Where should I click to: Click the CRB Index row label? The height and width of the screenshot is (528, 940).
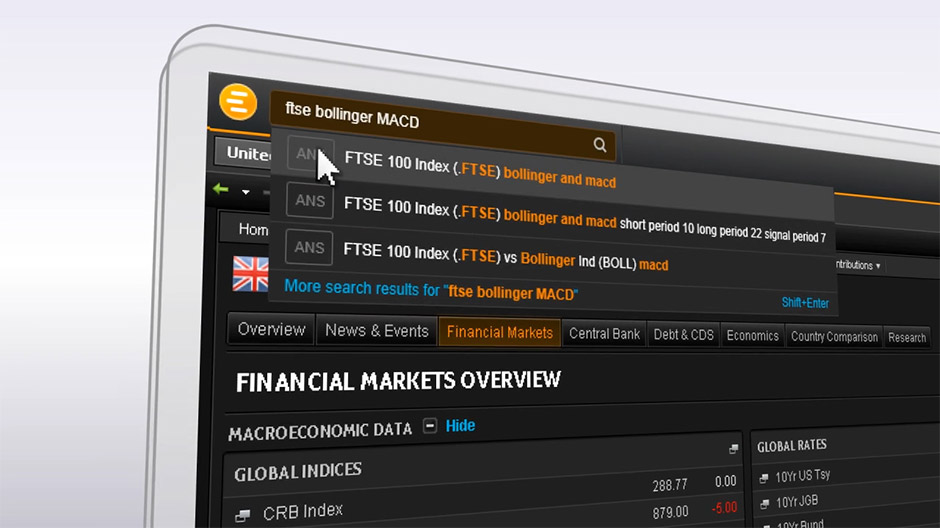303,512
